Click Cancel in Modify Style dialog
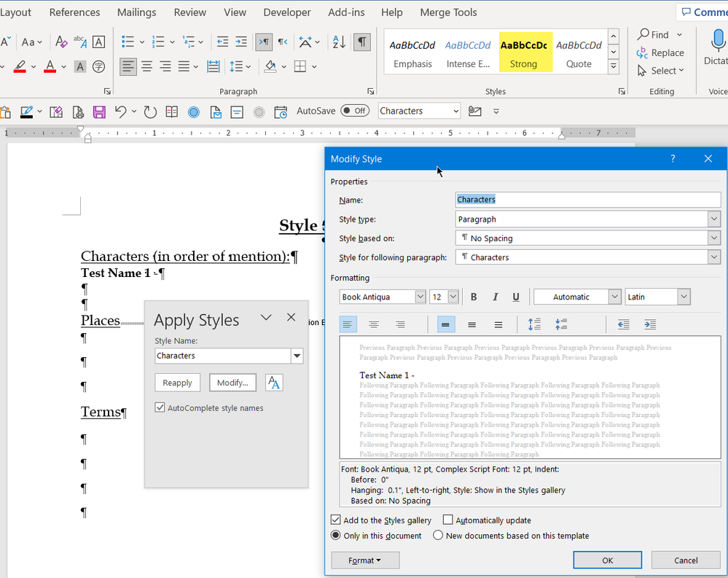This screenshot has height=578, width=728. coord(686,560)
